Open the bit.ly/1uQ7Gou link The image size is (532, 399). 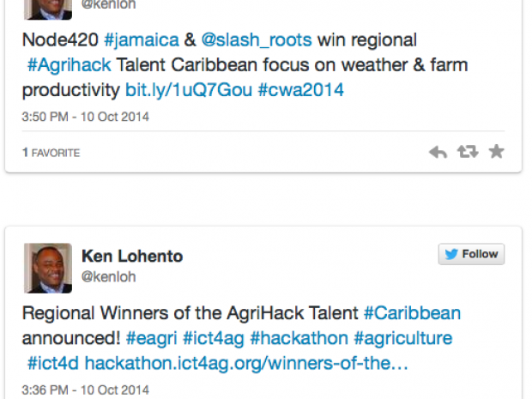(x=189, y=89)
